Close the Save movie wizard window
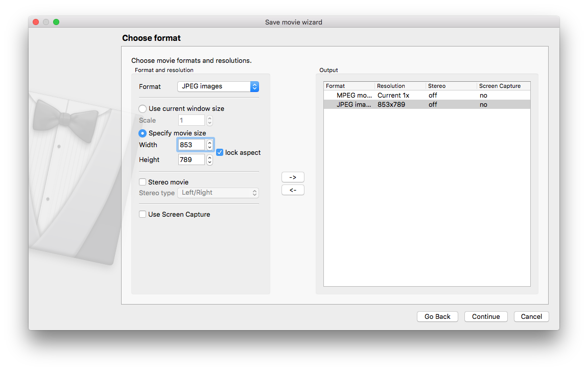Viewport: 588px width, 371px height. pyautogui.click(x=36, y=22)
